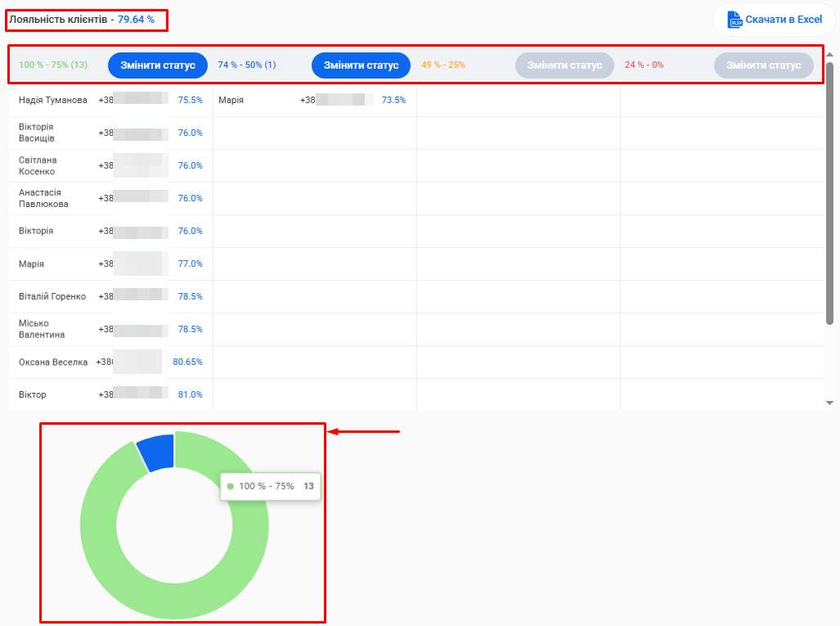Click greyed Змінити статус beside 49 % - 25%

564,65
